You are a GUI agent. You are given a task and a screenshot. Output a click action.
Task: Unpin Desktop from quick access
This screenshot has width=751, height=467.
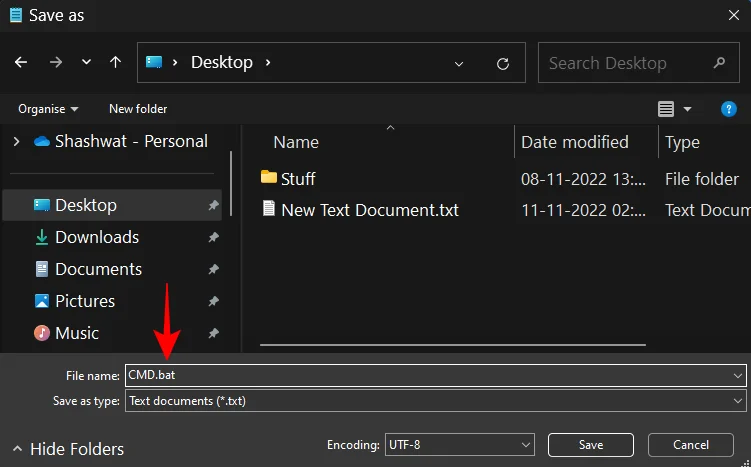pyautogui.click(x=213, y=205)
